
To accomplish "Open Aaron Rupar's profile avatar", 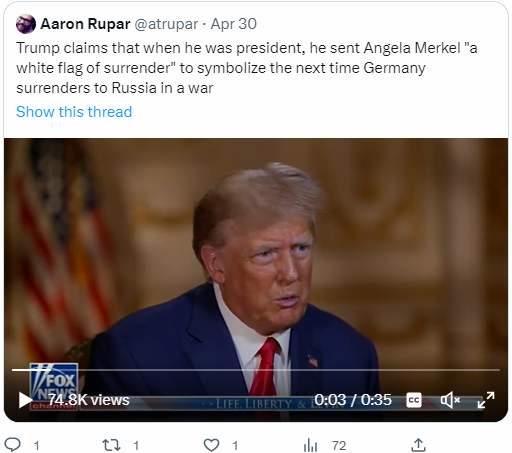I will coord(26,24).
